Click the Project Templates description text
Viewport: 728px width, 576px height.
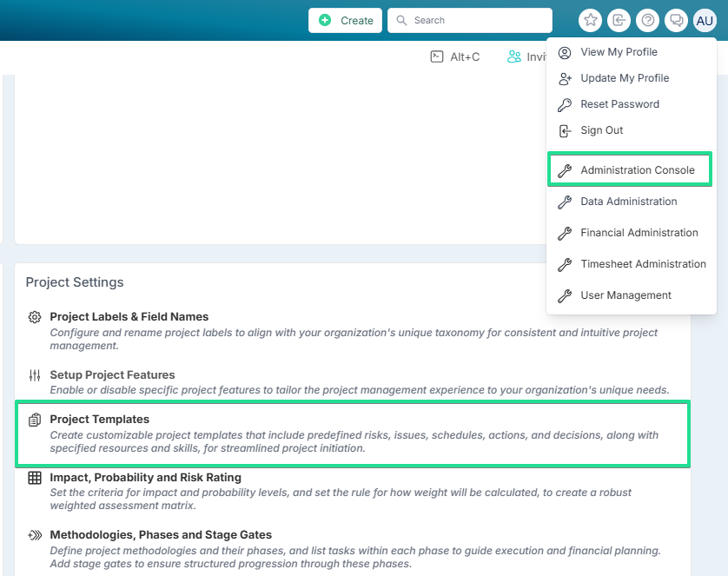(354, 441)
